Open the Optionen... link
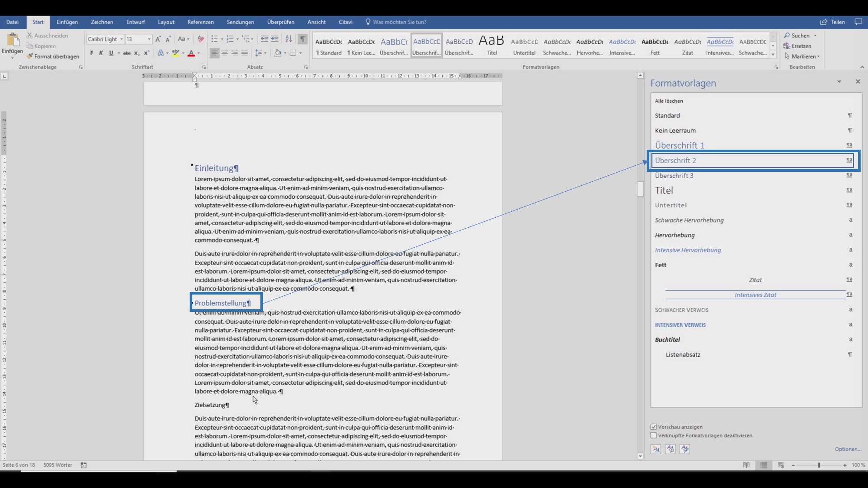Image resolution: width=868 pixels, height=488 pixels. [x=848, y=449]
